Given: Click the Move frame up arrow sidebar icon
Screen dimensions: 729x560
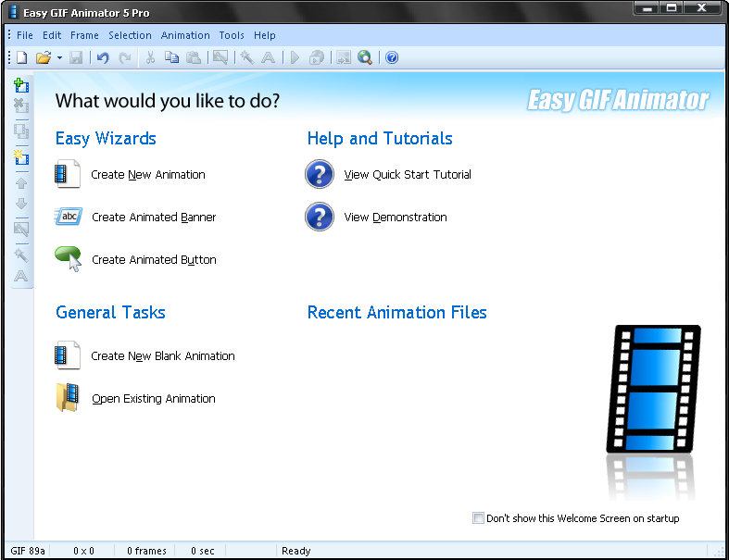Looking at the screenshot, I should [21, 183].
